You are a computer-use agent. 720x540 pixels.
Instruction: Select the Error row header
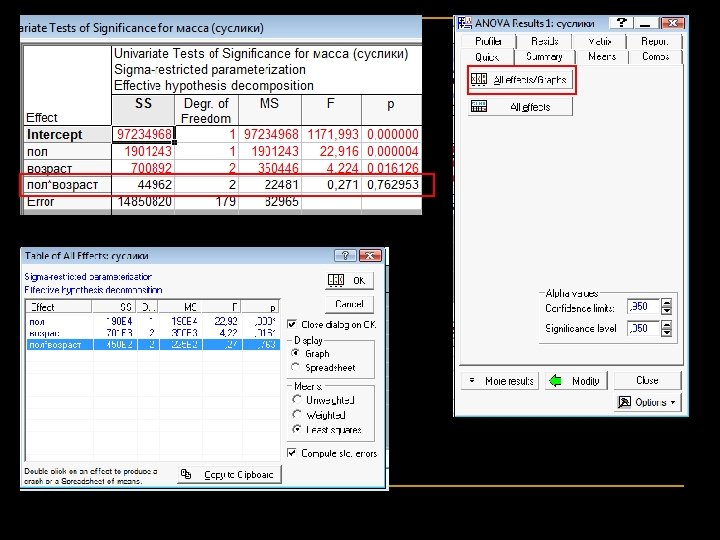click(67, 202)
